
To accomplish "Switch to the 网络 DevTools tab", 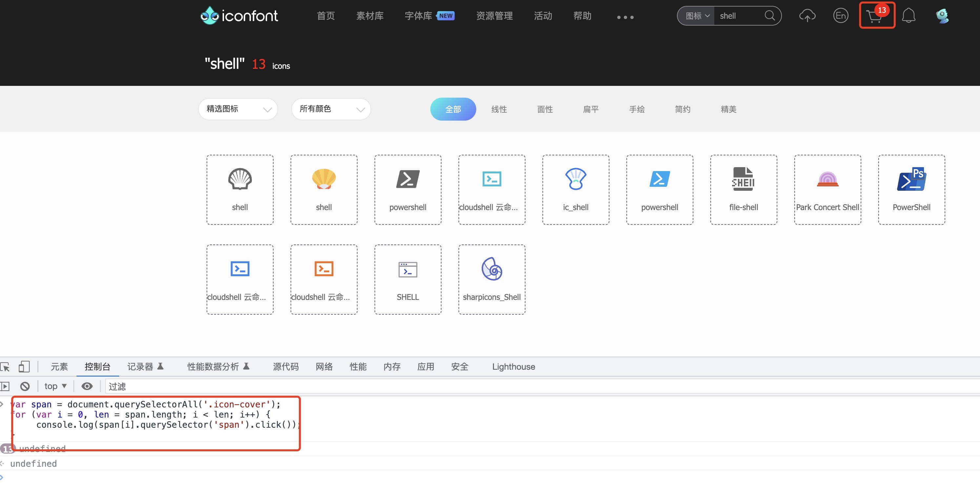I will coord(324,366).
